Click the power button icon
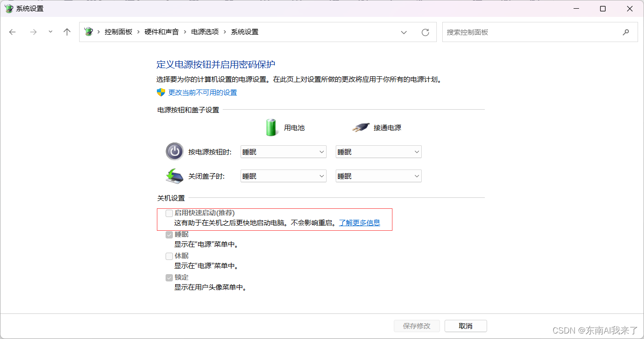Image resolution: width=644 pixels, height=339 pixels. pyautogui.click(x=175, y=152)
